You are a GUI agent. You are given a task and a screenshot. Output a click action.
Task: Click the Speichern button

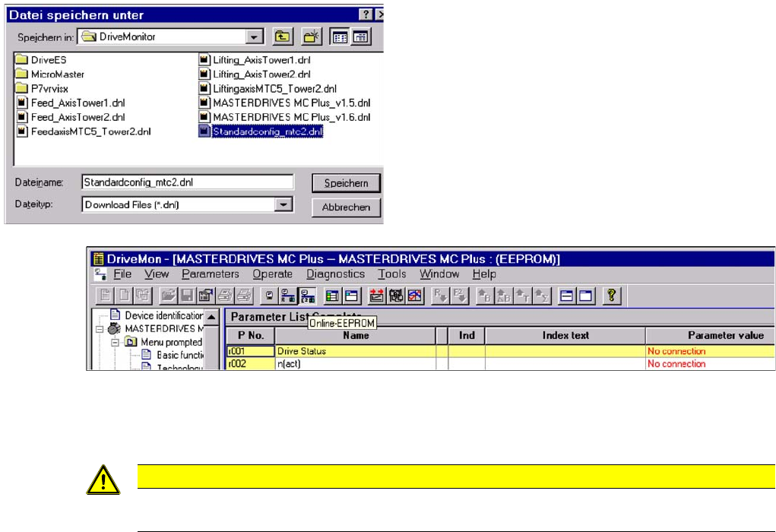[347, 183]
